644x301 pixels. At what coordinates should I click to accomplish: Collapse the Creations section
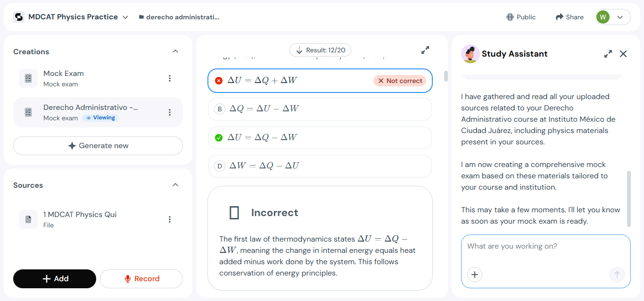pos(175,51)
